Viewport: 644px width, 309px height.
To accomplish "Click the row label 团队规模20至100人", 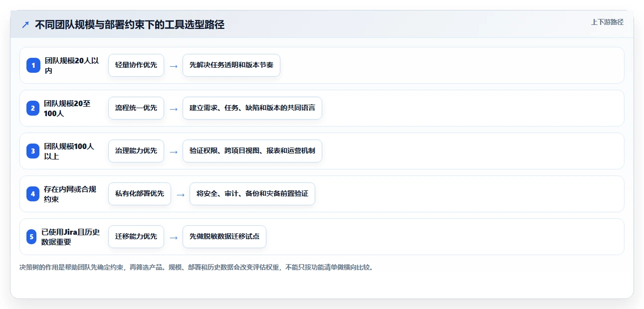I will pyautogui.click(x=67, y=108).
